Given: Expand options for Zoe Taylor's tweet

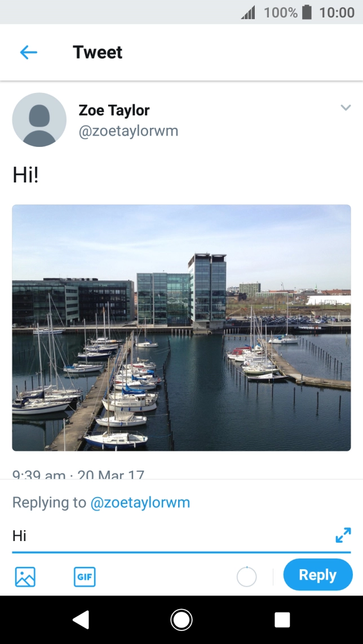Looking at the screenshot, I should (346, 108).
